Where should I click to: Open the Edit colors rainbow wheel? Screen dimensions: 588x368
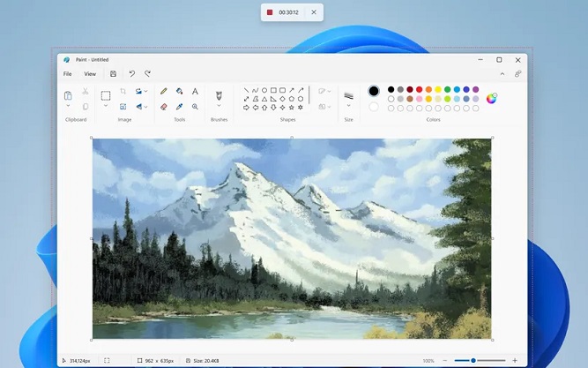click(491, 98)
